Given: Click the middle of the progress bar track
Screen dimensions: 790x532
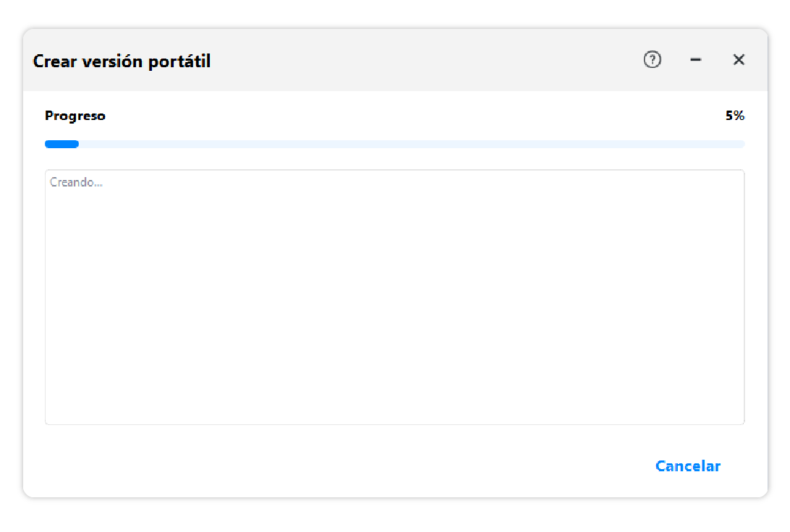Looking at the screenshot, I should click(395, 144).
